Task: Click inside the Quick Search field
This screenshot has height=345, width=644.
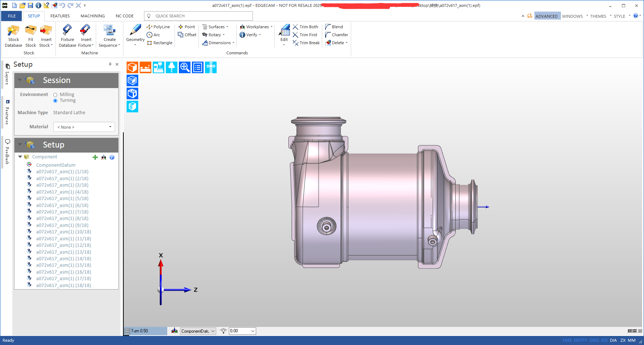Action: (x=200, y=16)
